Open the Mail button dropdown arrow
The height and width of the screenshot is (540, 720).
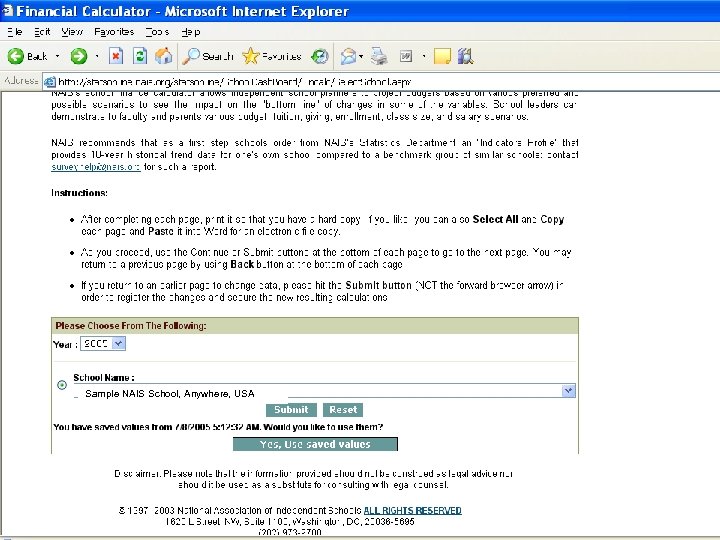(361, 56)
